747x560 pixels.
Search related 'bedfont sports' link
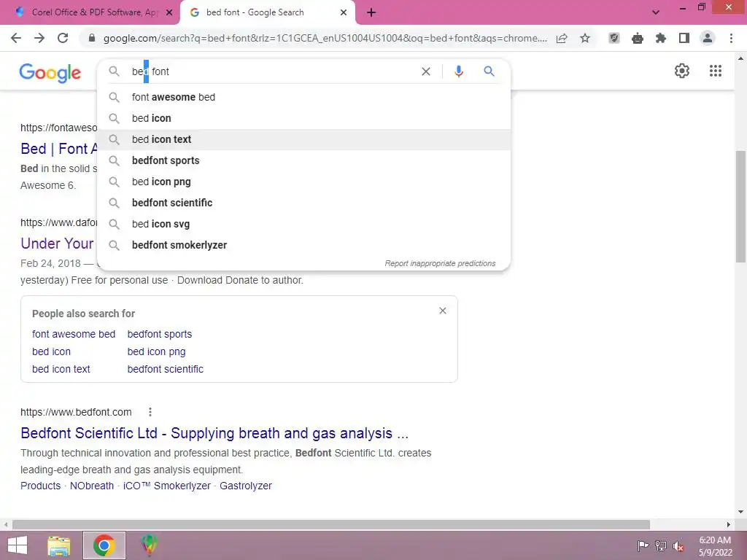pyautogui.click(x=160, y=334)
